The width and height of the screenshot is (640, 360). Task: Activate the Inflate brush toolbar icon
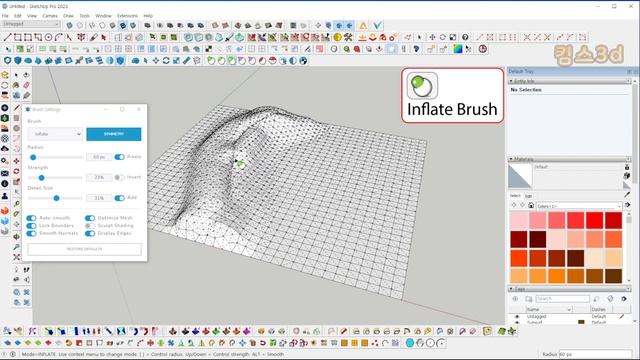[231, 61]
